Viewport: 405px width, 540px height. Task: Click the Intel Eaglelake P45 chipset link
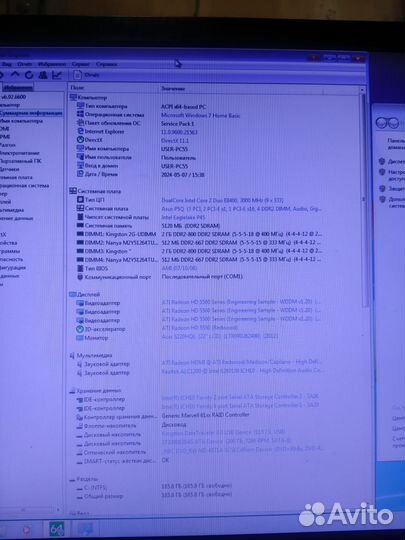(x=183, y=217)
